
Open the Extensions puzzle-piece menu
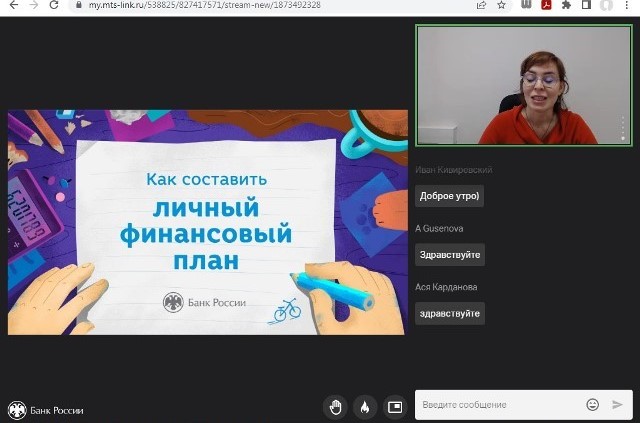point(566,5)
